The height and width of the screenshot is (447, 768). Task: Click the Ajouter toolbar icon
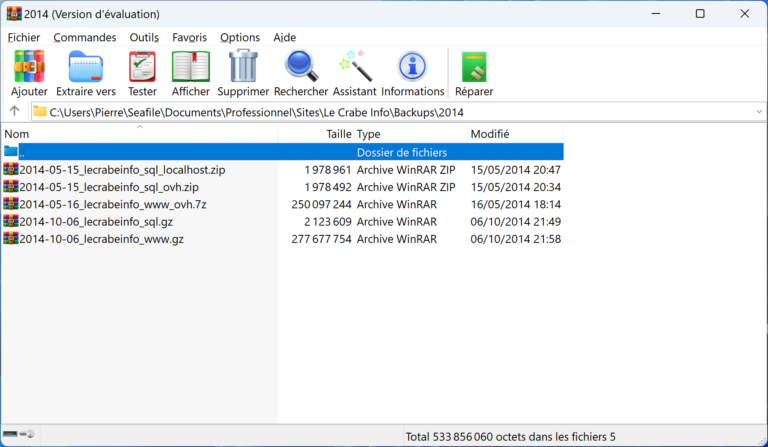pos(29,68)
